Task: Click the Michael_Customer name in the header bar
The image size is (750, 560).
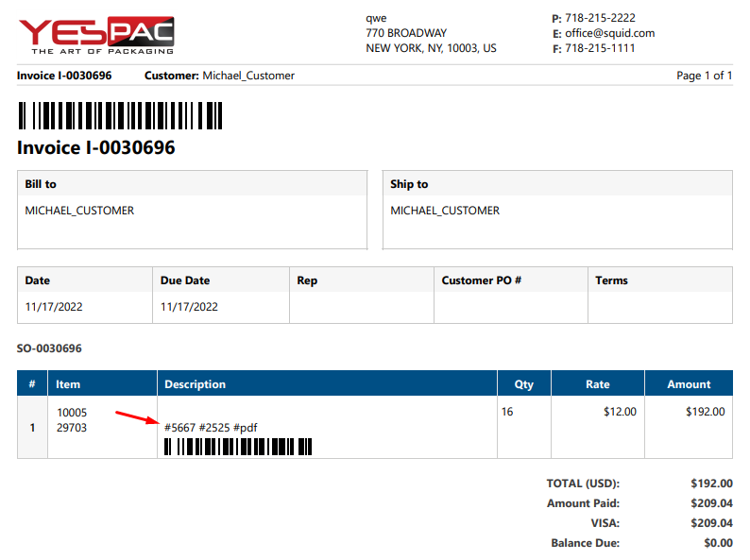Action: pos(248,76)
